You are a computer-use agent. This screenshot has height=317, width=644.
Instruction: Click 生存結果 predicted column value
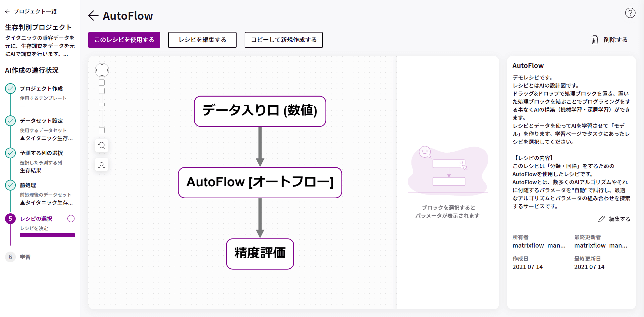31,170
